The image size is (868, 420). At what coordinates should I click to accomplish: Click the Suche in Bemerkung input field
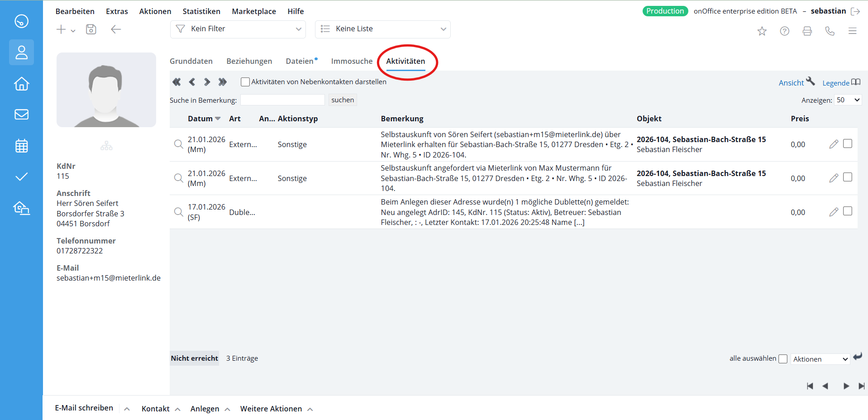tap(282, 100)
